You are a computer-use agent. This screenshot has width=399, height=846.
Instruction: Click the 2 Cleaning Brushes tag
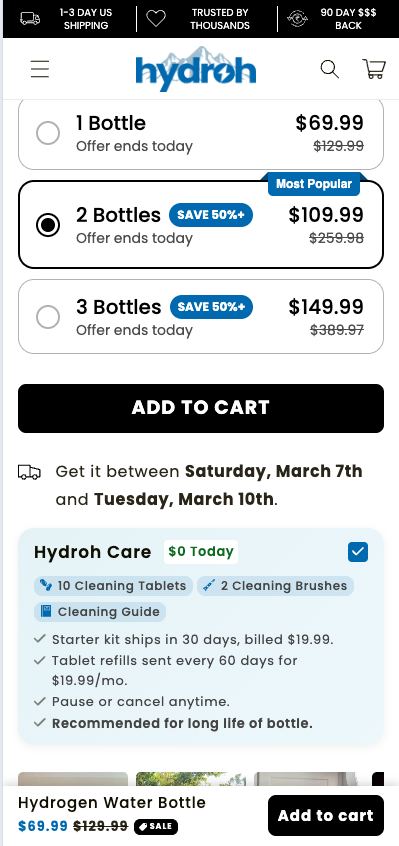(276, 586)
